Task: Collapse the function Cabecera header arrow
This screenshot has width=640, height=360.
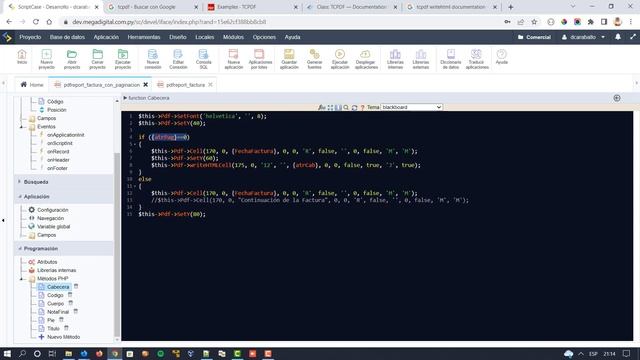Action: click(125, 98)
